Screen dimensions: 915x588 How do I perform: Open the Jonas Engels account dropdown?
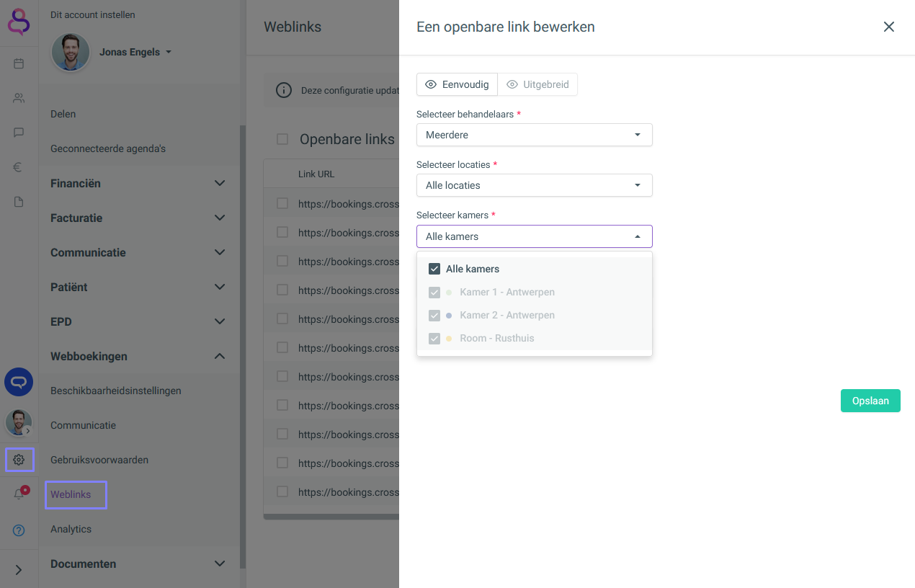[135, 52]
